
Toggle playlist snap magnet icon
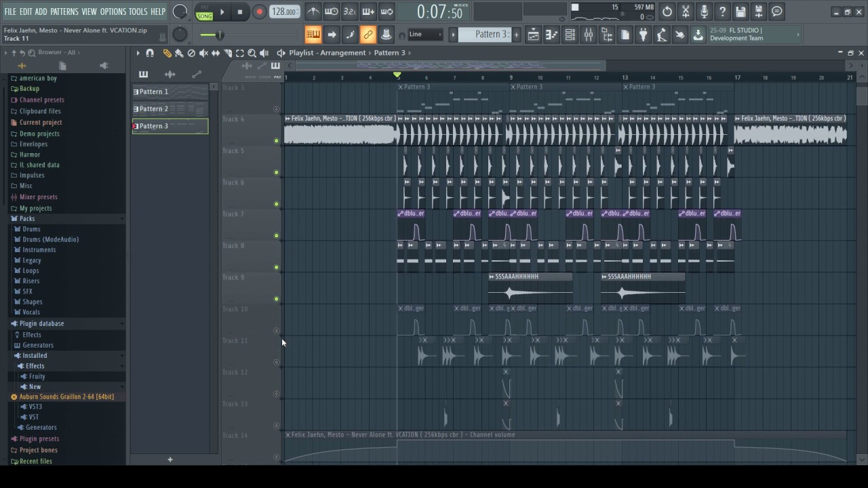(x=150, y=53)
